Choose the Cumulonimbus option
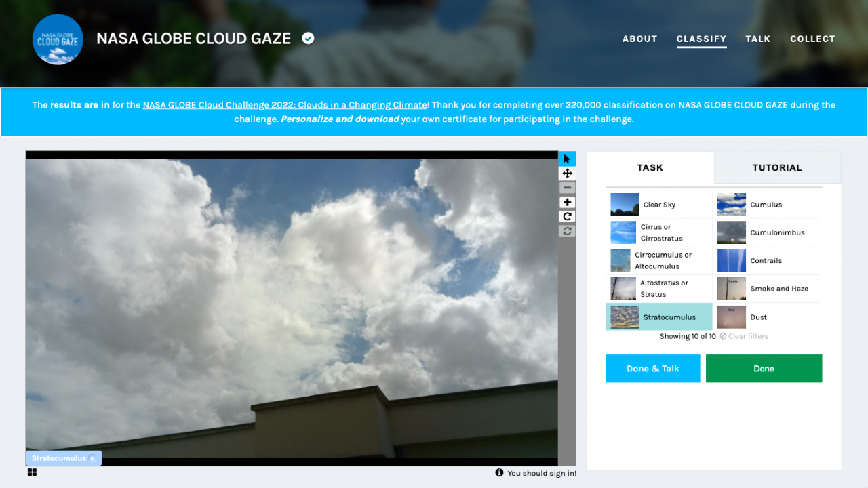This screenshot has height=488, width=868. pos(766,232)
